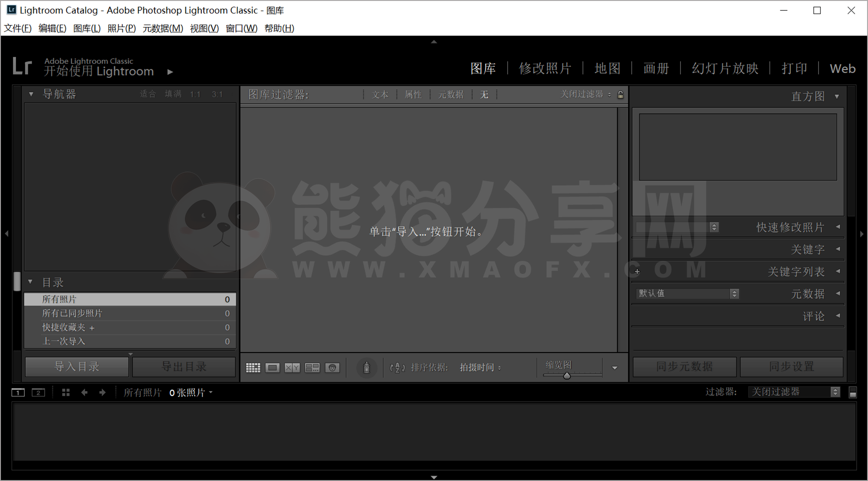Adjust the 缩览图 thumbnail size slider

[567, 375]
